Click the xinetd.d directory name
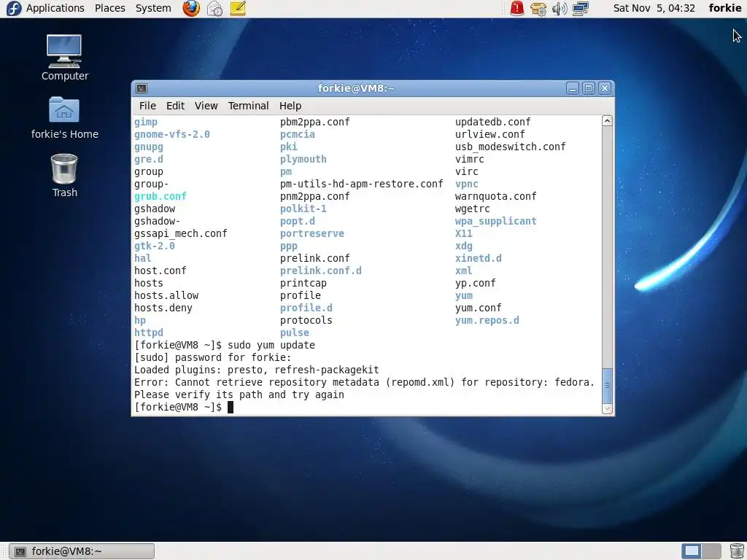Image resolution: width=747 pixels, height=560 pixels. (479, 258)
